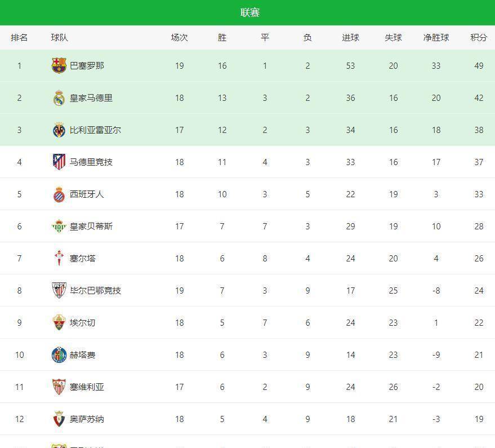Click the Atlético Madrid crest icon

click(59, 162)
